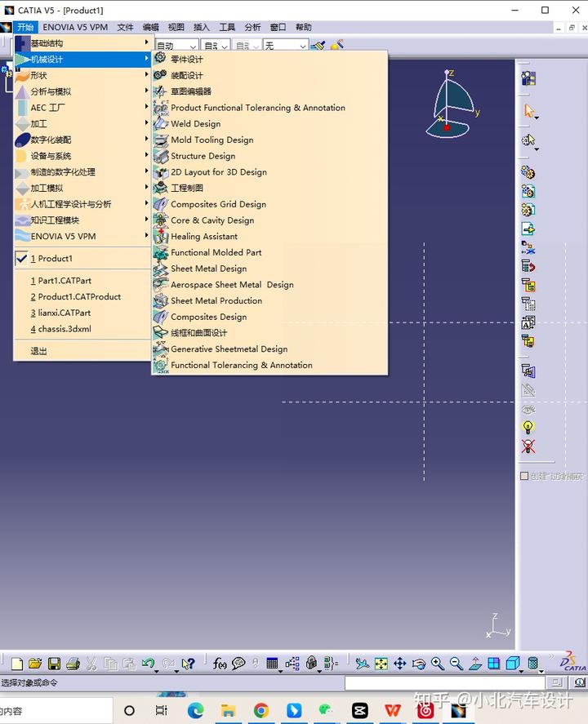Choose 退出 to exit CATIA

82,351
